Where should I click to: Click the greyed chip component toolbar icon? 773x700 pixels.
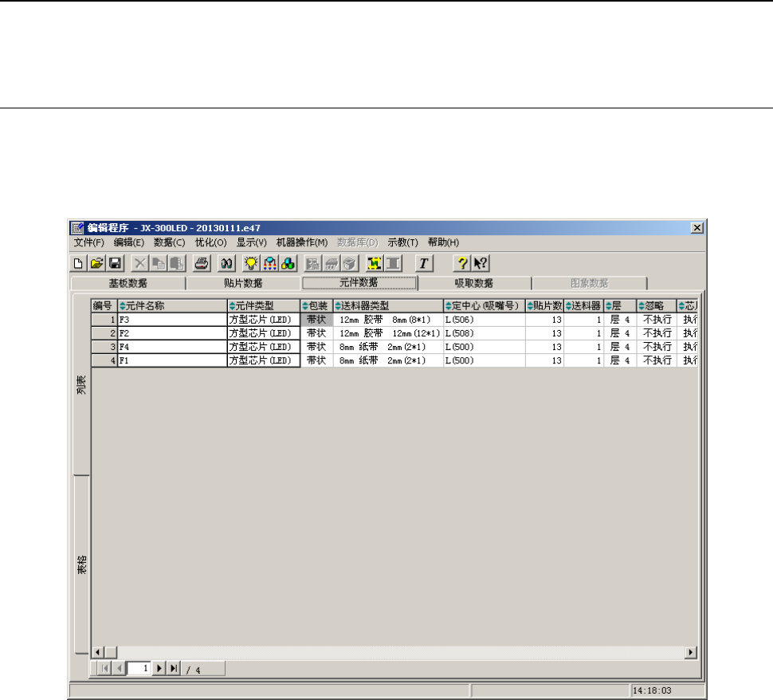coord(332,263)
